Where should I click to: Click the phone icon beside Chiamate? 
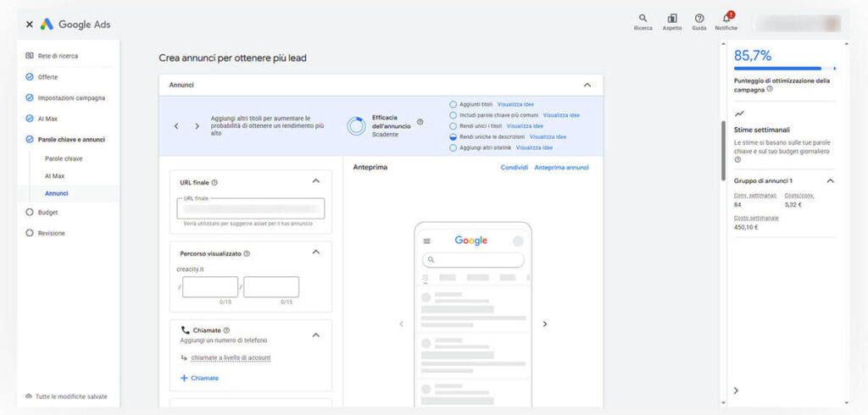(x=185, y=329)
